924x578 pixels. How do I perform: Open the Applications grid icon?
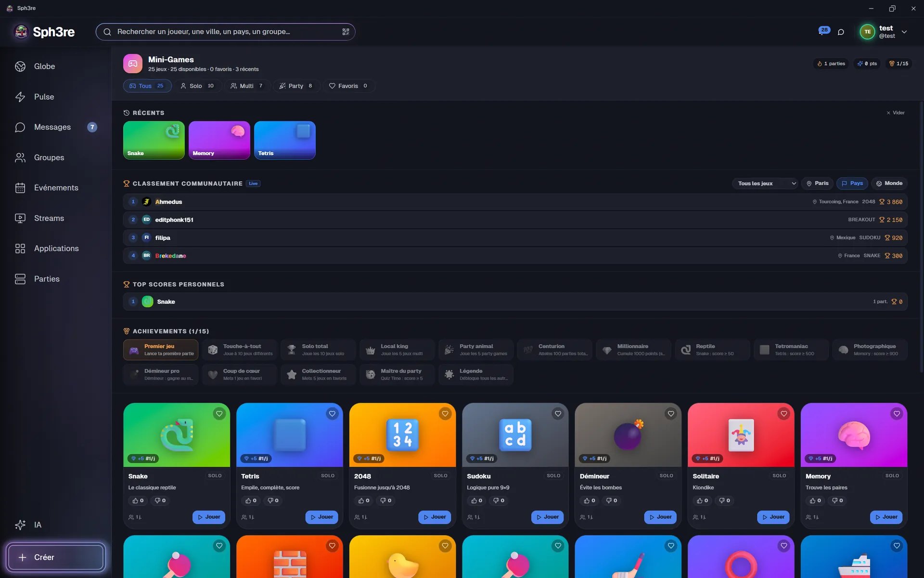[x=20, y=249]
